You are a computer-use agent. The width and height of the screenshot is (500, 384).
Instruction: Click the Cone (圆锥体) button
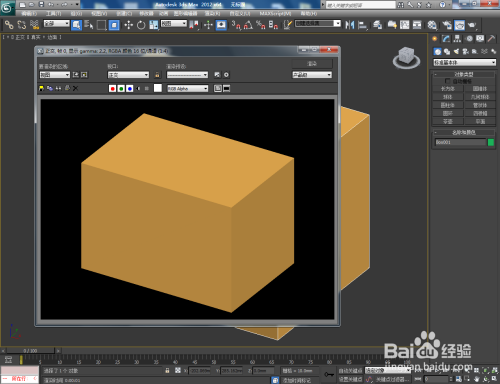480,89
